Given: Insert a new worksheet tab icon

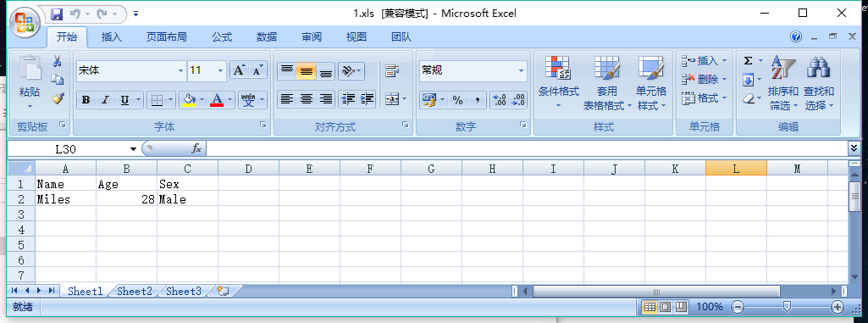Looking at the screenshot, I should tap(223, 291).
